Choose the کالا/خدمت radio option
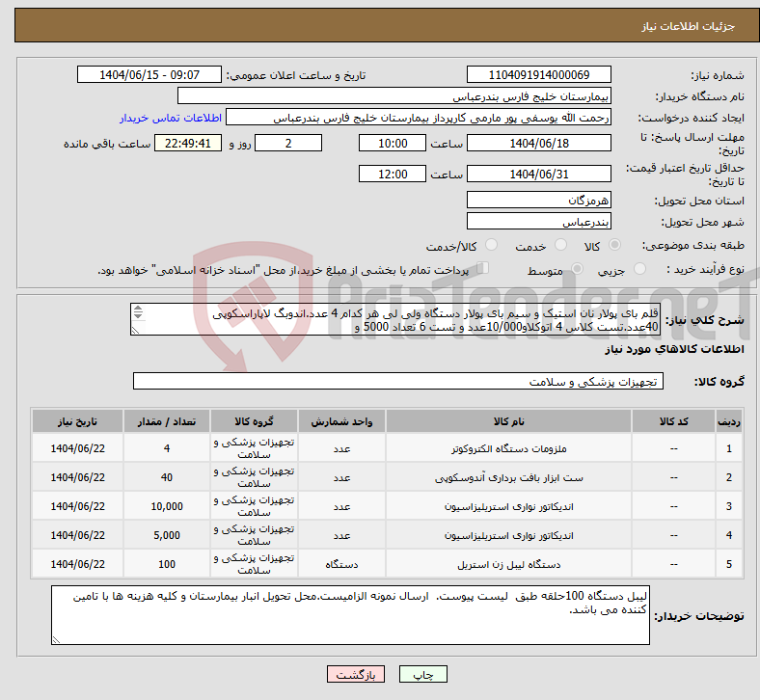Viewport: 760px width, 700px height. click(491, 246)
